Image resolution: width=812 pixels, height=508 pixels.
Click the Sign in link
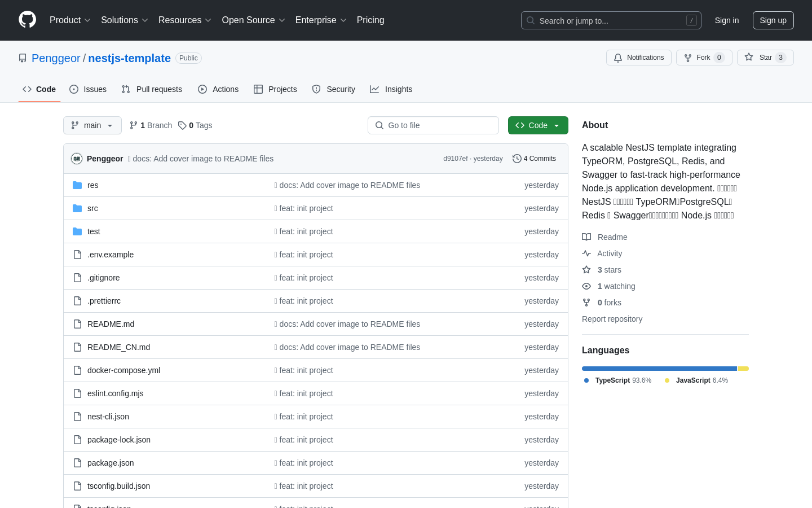(x=727, y=20)
